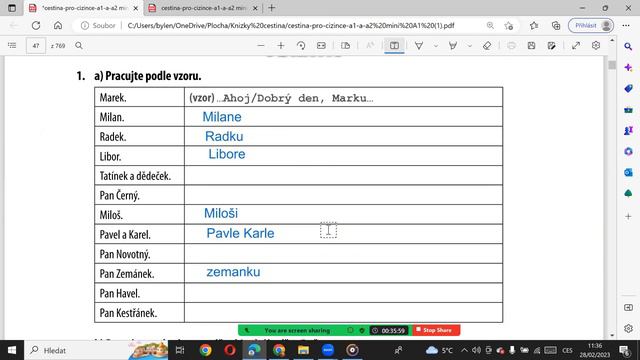
Task: Click Stop Share in the Zoom bar
Action: click(x=436, y=330)
